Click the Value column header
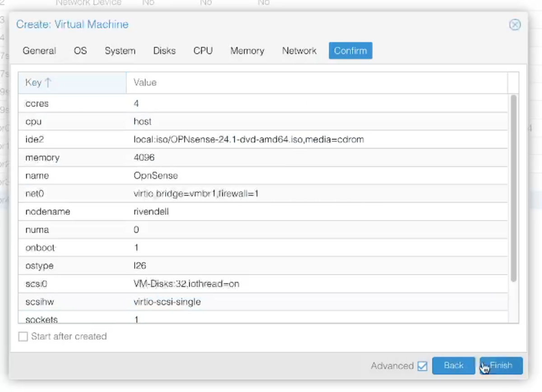The height and width of the screenshot is (392, 542). [316, 83]
